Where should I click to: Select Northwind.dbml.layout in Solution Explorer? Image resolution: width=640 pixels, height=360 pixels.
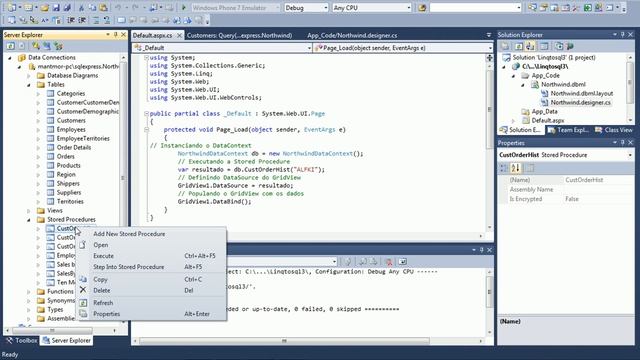581,93
